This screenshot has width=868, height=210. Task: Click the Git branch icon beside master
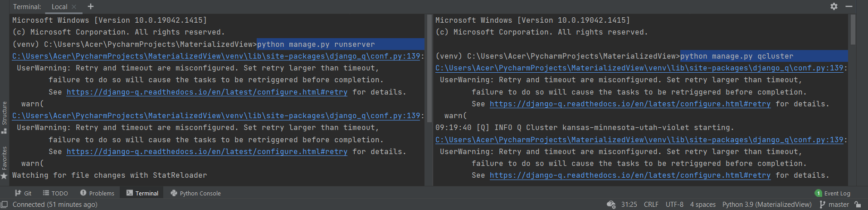[823, 205]
